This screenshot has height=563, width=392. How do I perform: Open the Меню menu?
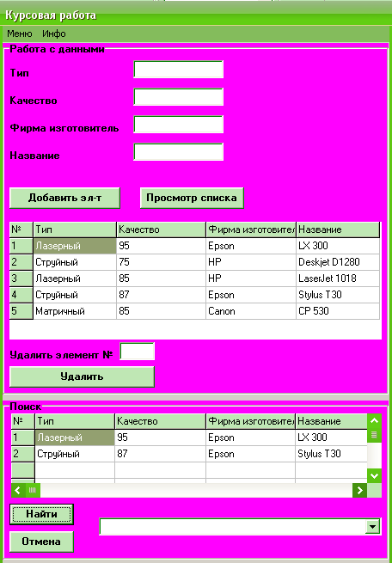tap(20, 34)
